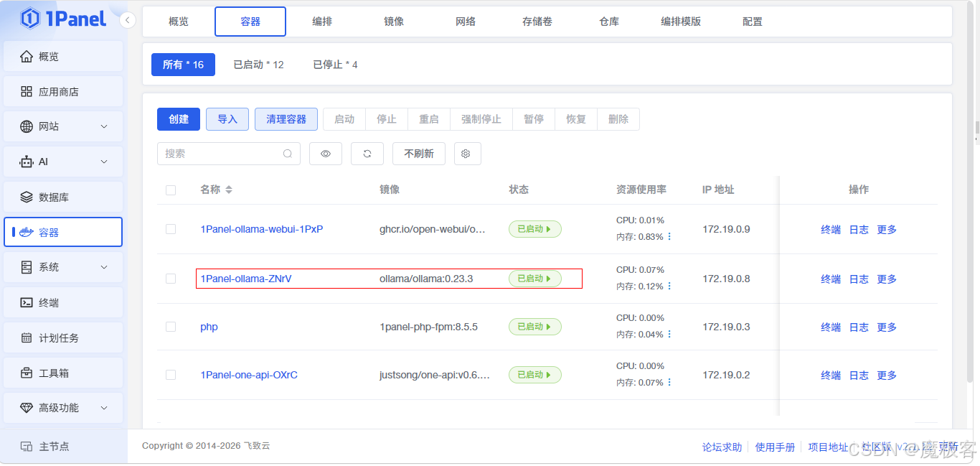Viewport: 980px width, 466px height.
Task: Switch to the 存储卷 tab
Action: pos(537,22)
